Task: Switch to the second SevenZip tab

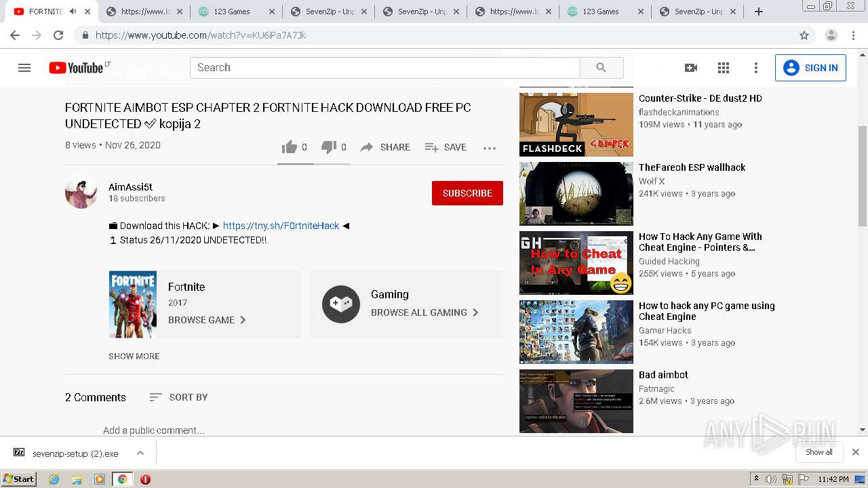Action: pos(422,12)
